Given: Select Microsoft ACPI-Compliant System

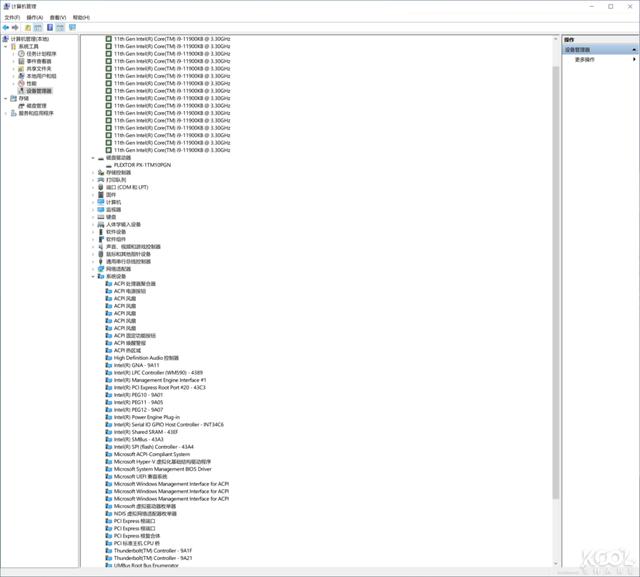Looking at the screenshot, I should 152,454.
